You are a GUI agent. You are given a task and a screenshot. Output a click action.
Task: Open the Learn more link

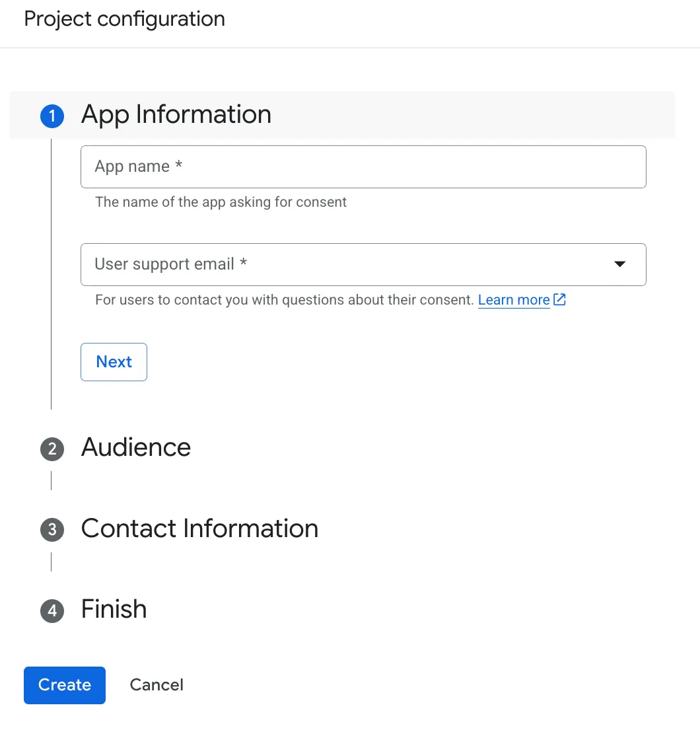(514, 299)
